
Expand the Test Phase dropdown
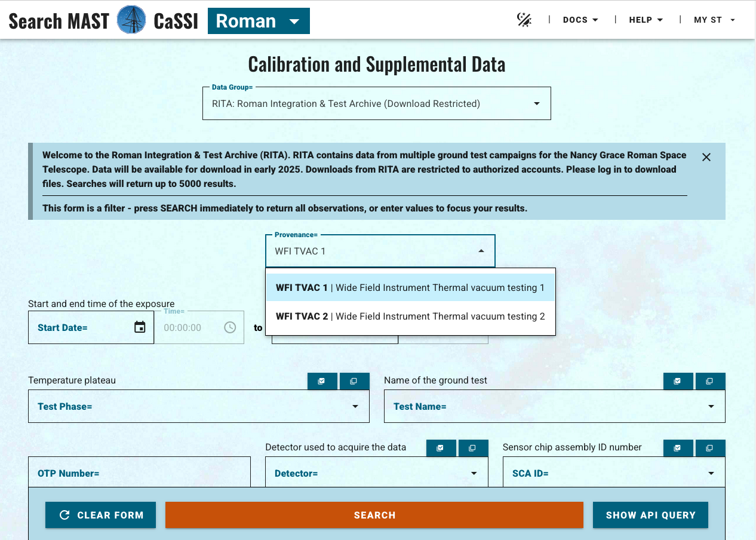pos(198,406)
